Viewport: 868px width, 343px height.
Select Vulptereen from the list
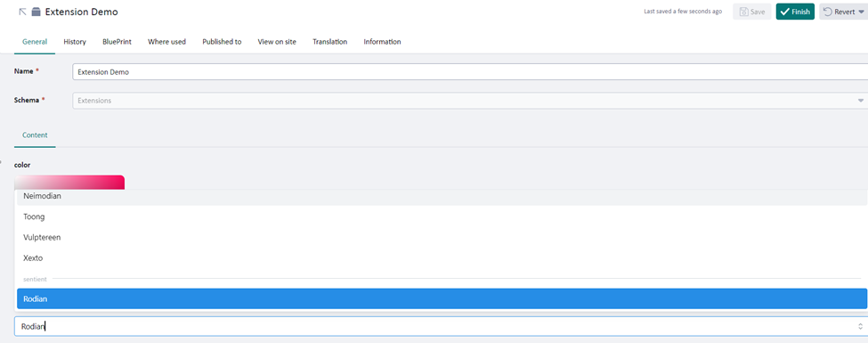coord(442,237)
